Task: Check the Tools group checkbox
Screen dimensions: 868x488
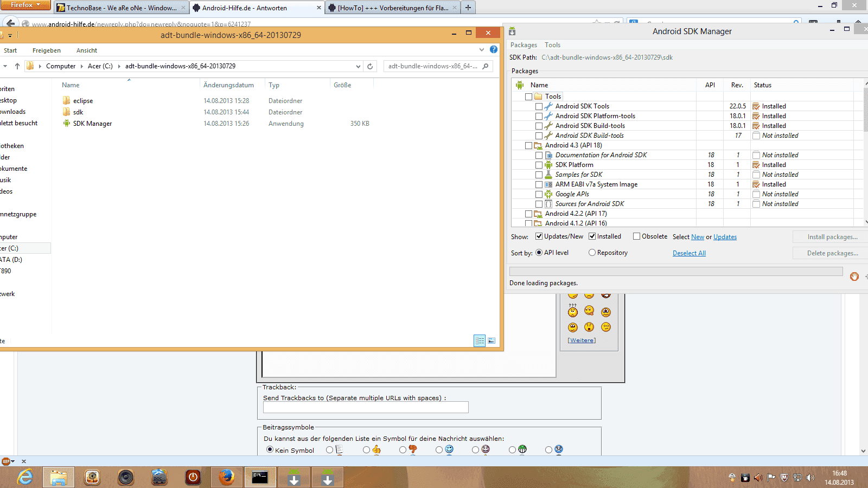Action: coord(528,97)
